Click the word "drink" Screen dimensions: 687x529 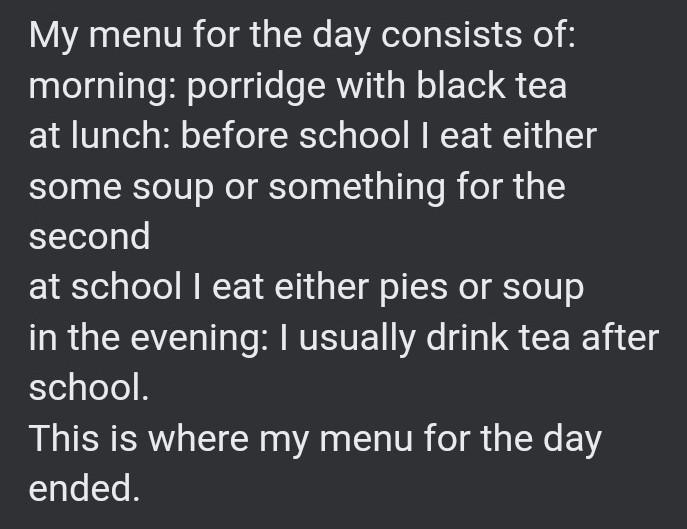[467, 337]
